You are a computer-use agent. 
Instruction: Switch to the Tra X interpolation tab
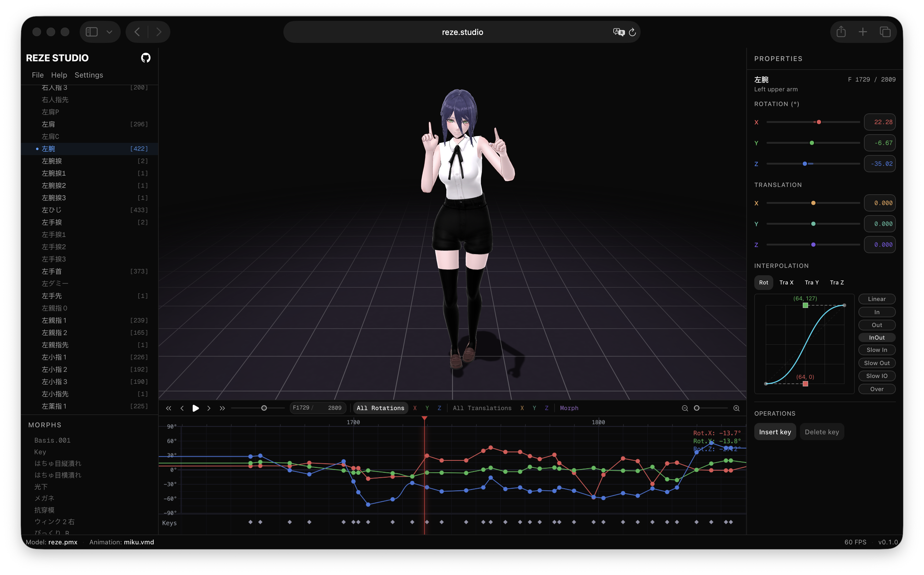pyautogui.click(x=786, y=283)
